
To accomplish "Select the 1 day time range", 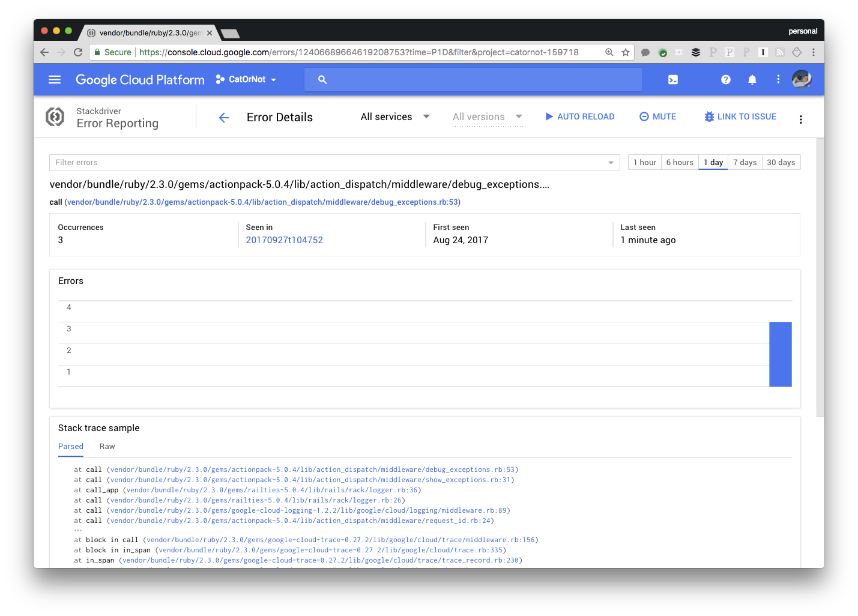I will click(x=713, y=163).
